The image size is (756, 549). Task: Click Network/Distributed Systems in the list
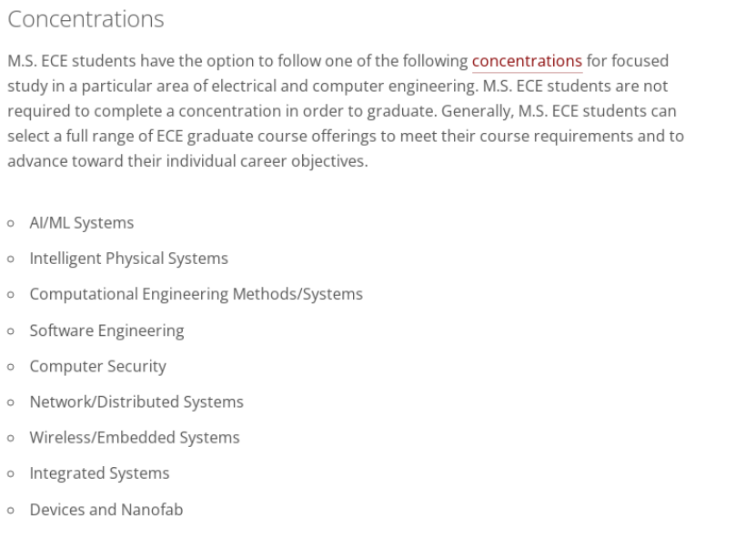click(x=136, y=402)
